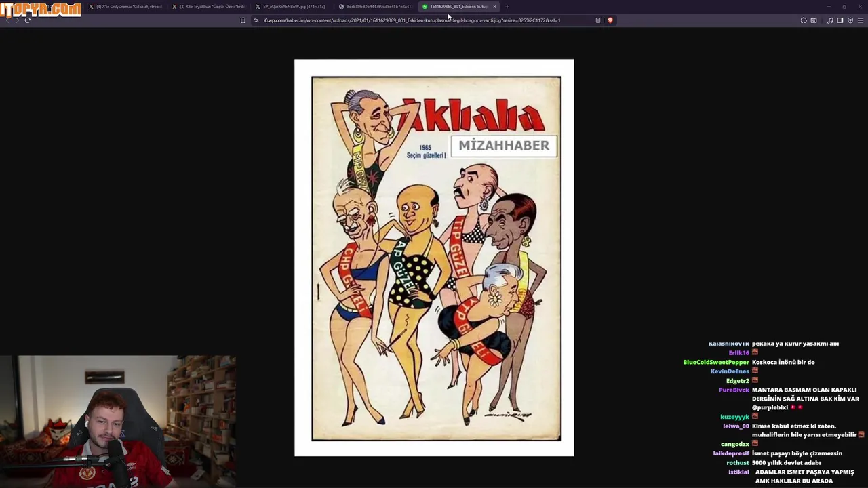The image size is (868, 488).
Task: Open site info icon left of the URL
Action: [256, 20]
